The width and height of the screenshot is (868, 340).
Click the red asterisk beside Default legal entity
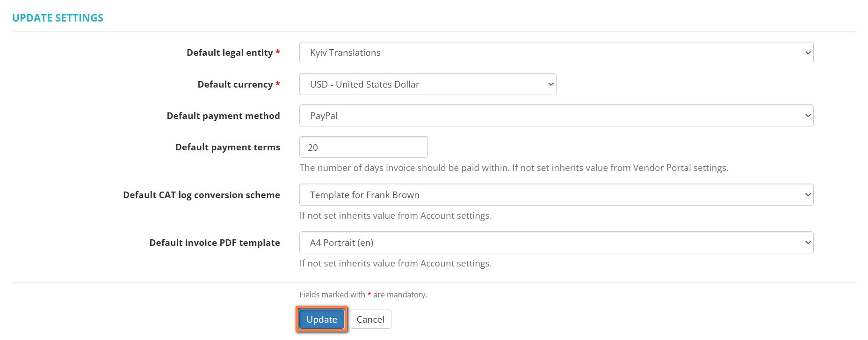pyautogui.click(x=278, y=52)
